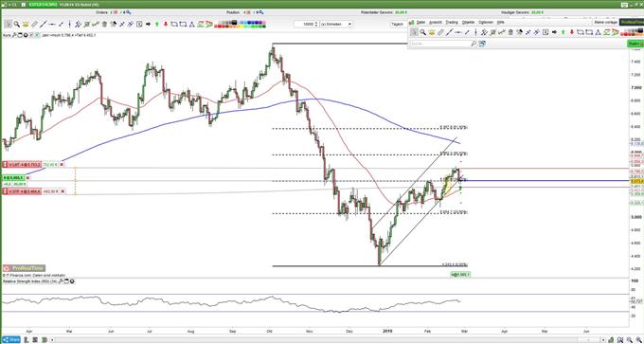Cancel the V.STP stop order
The width and height of the screenshot is (644, 344).
click(x=62, y=191)
